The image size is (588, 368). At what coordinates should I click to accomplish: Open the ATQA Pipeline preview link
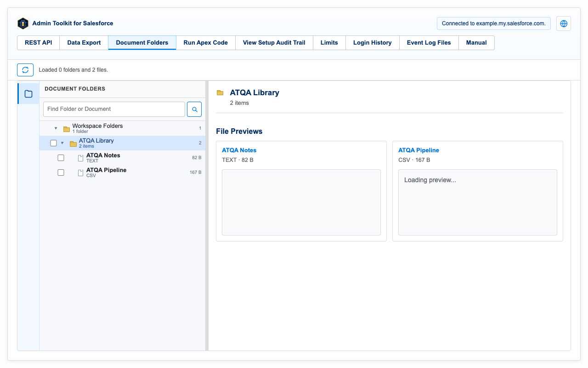click(x=418, y=150)
